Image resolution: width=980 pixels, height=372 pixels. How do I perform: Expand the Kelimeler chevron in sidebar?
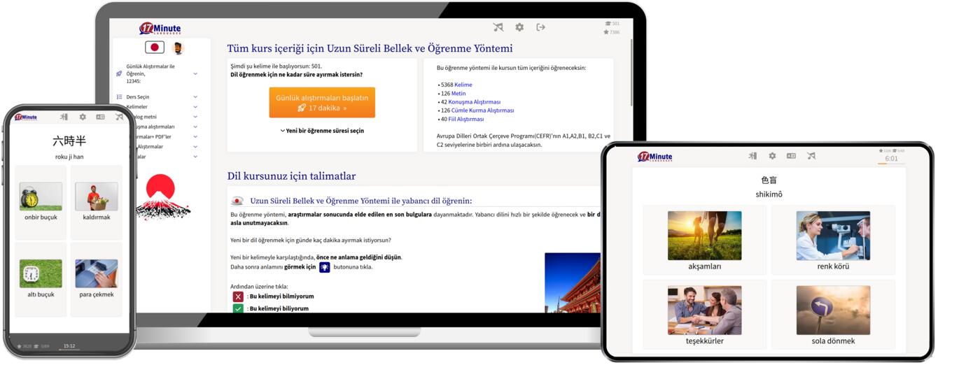[195, 107]
